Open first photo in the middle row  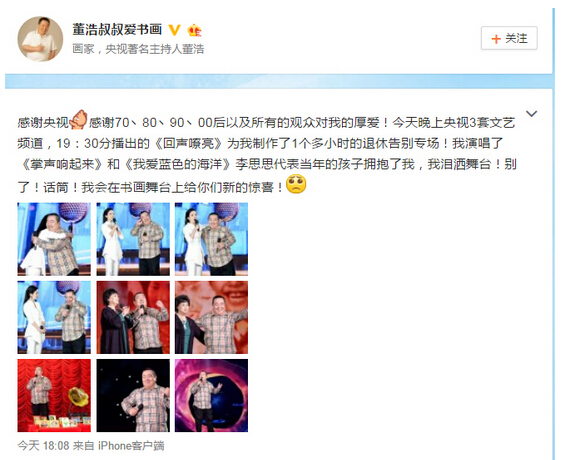click(54, 317)
